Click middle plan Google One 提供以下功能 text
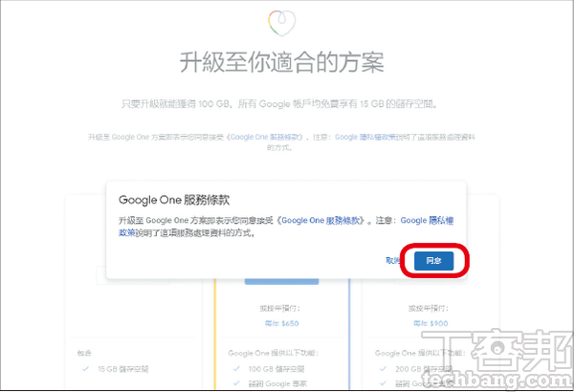 273,353
